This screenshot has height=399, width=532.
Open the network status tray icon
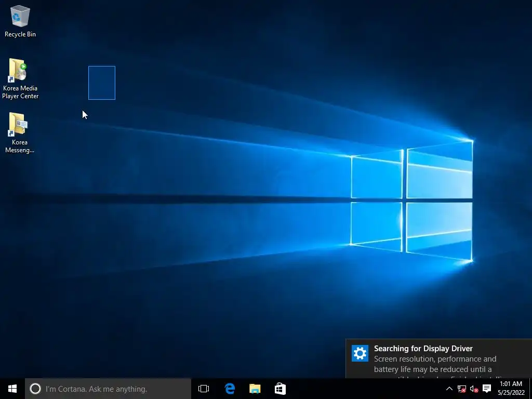click(x=461, y=389)
